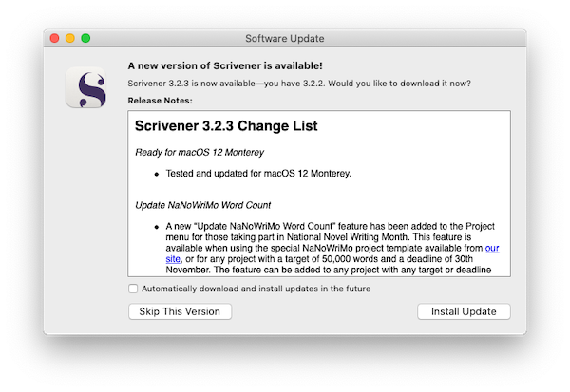The width and height of the screenshot is (570, 392).
Task: Click "A new version of Scrivener is available!" text
Action: [x=225, y=65]
